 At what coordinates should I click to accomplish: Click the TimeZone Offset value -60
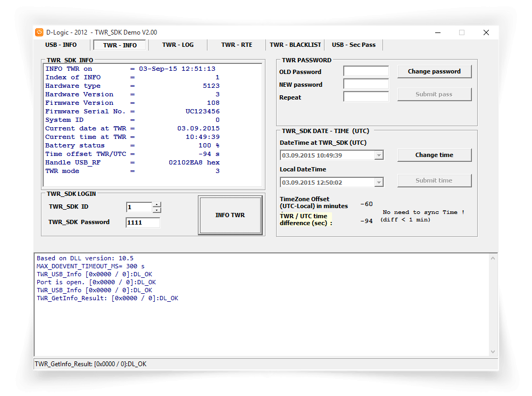(x=367, y=204)
